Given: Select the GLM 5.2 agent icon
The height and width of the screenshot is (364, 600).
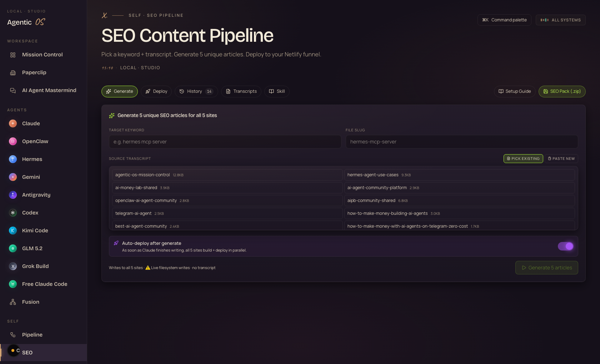Looking at the screenshot, I should [x=13, y=248].
